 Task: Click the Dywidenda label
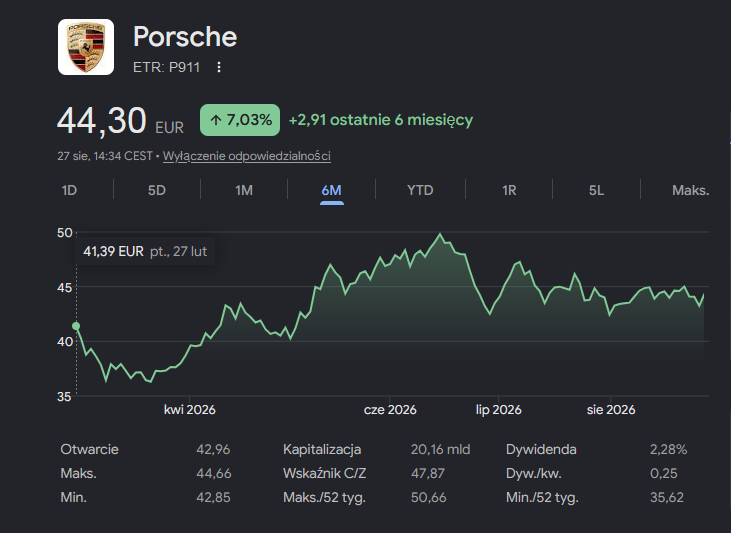tap(541, 450)
